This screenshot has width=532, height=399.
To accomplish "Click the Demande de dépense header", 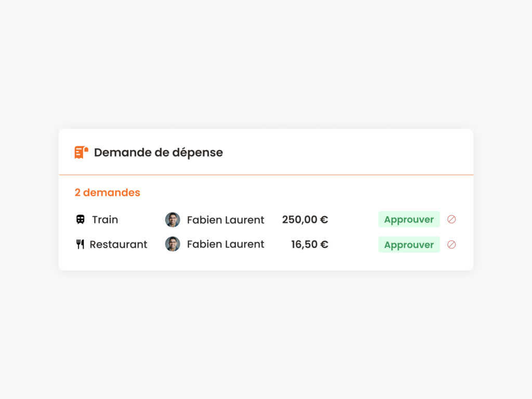I will [x=158, y=152].
